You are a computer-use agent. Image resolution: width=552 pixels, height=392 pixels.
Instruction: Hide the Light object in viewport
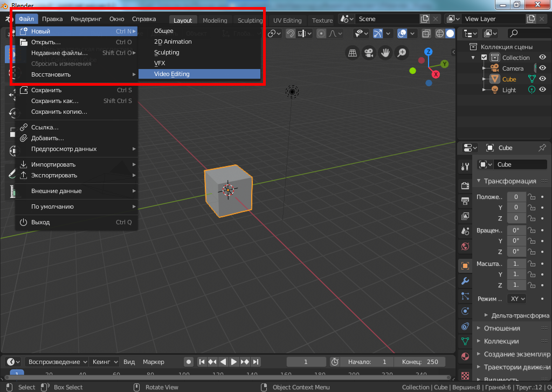click(542, 90)
